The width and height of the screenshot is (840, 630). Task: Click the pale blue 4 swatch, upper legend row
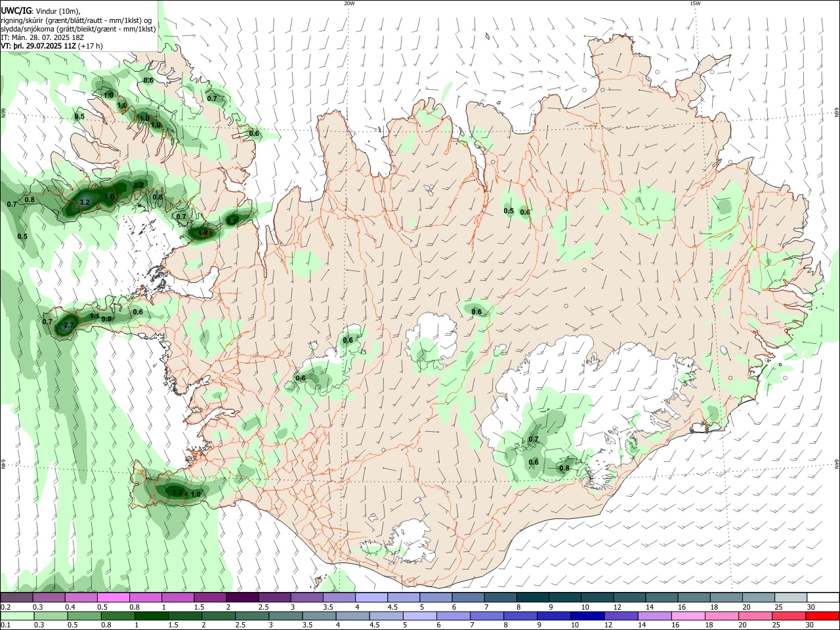pyautogui.click(x=371, y=597)
